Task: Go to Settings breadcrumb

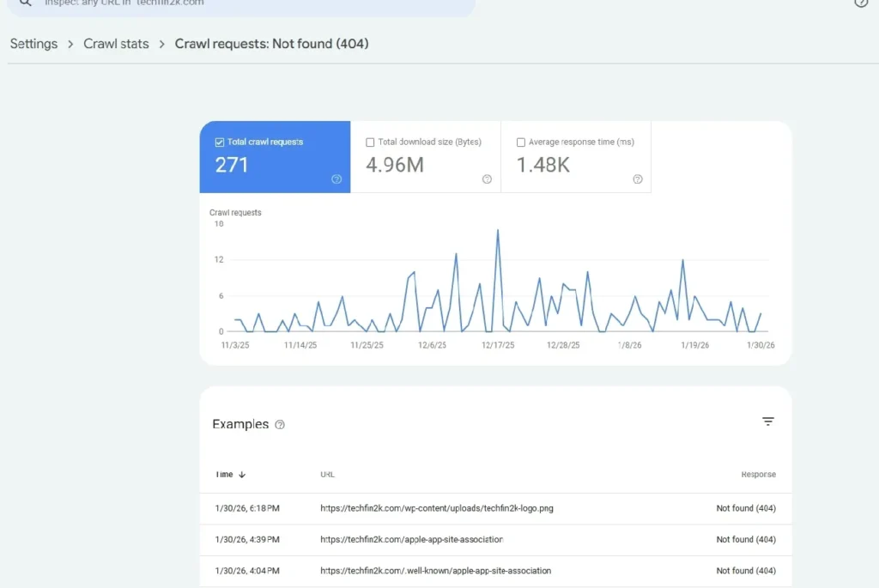Action: (x=33, y=44)
